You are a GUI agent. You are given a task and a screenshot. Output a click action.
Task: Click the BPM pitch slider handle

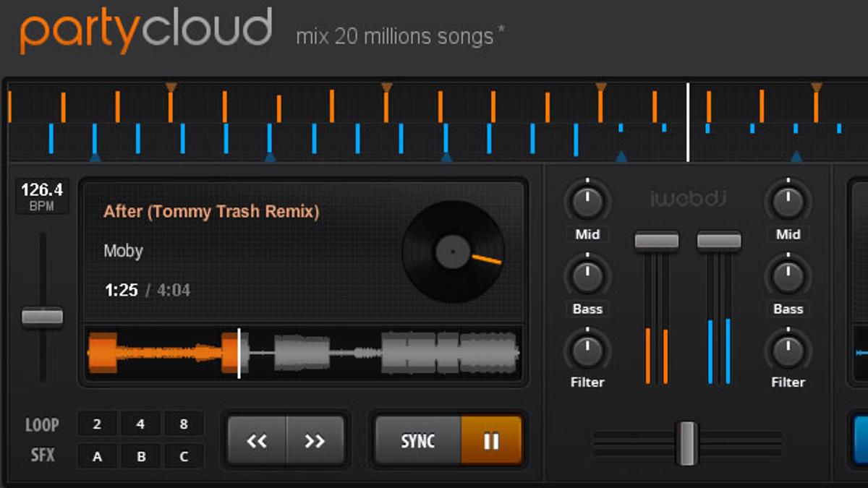[x=42, y=317]
